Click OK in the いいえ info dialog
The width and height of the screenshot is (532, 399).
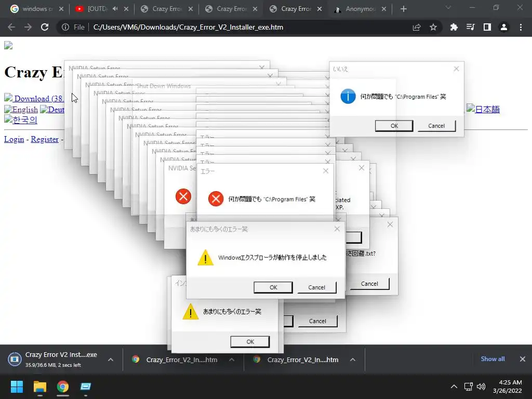pos(394,126)
